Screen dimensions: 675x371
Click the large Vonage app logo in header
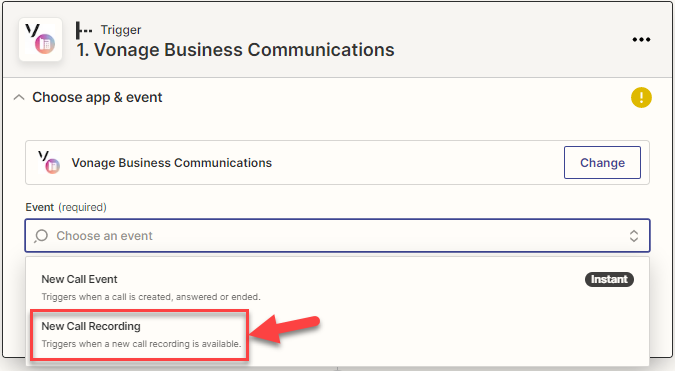point(40,39)
